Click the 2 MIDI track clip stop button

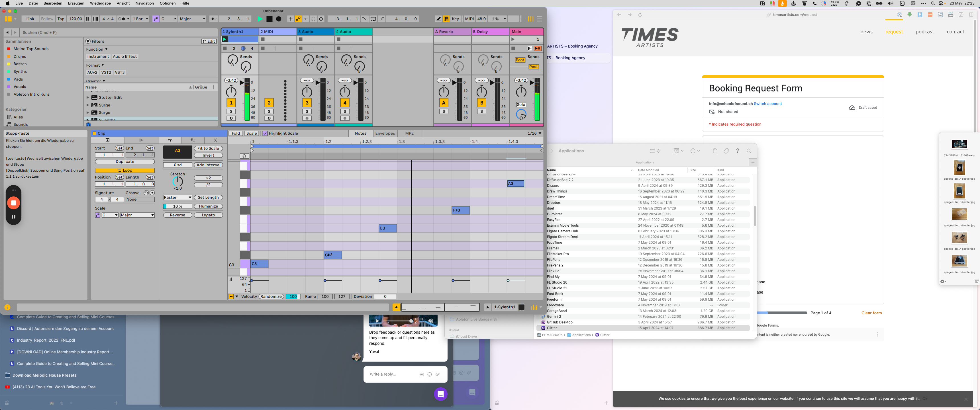click(x=262, y=39)
